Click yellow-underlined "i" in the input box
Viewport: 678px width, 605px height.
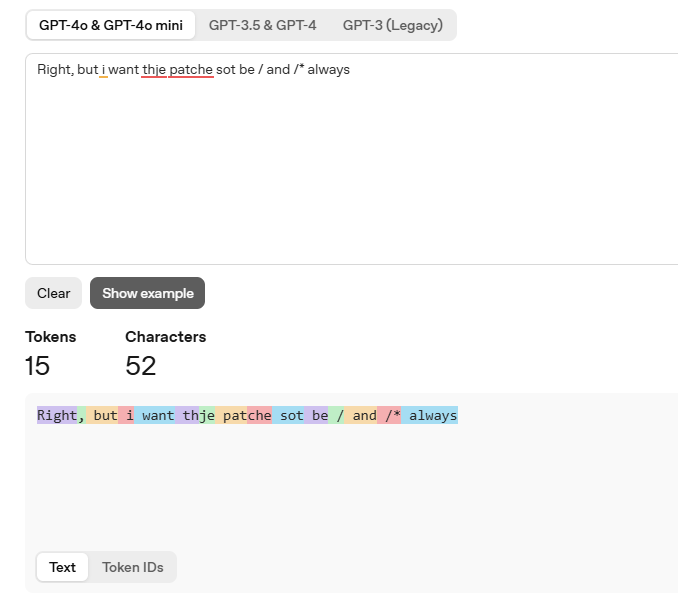point(104,70)
